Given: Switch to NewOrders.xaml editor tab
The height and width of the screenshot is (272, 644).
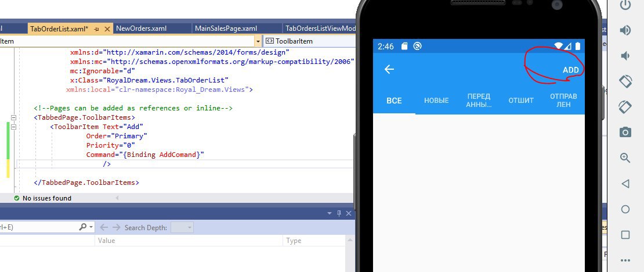Looking at the screenshot, I should tap(142, 28).
